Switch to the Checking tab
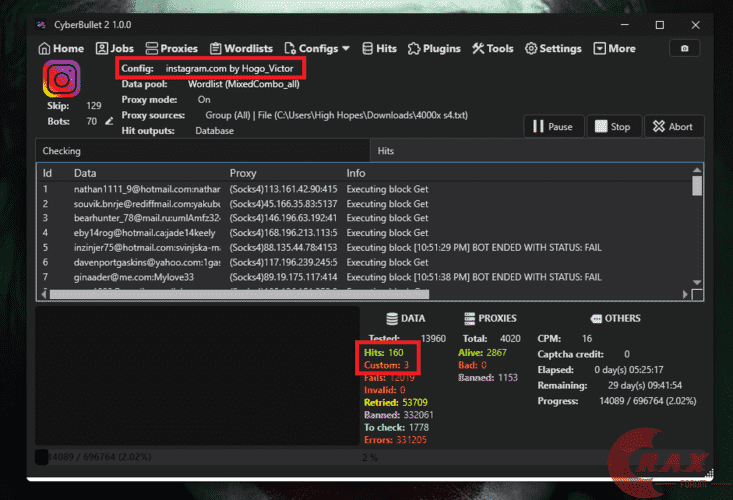The image size is (733, 500). pos(202,151)
